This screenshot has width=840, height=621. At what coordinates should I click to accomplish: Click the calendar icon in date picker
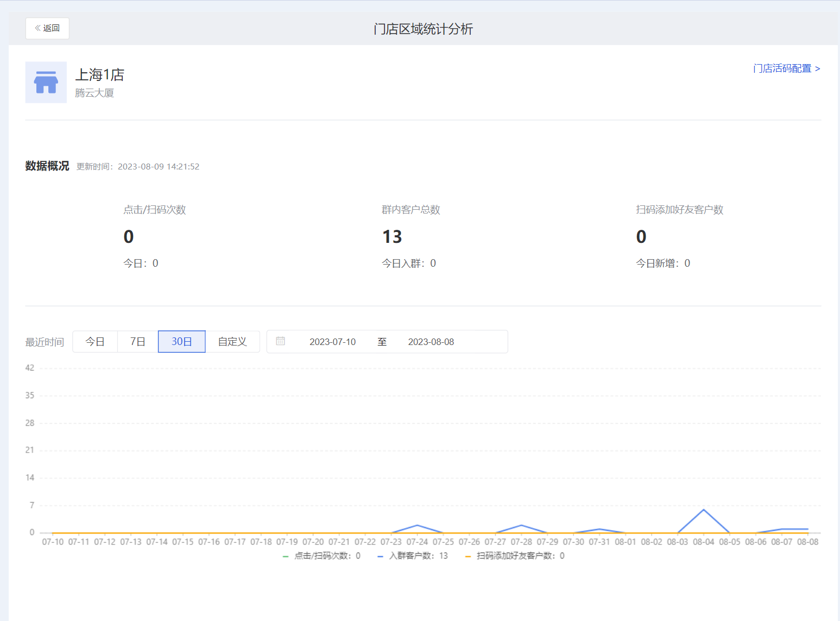pos(281,341)
